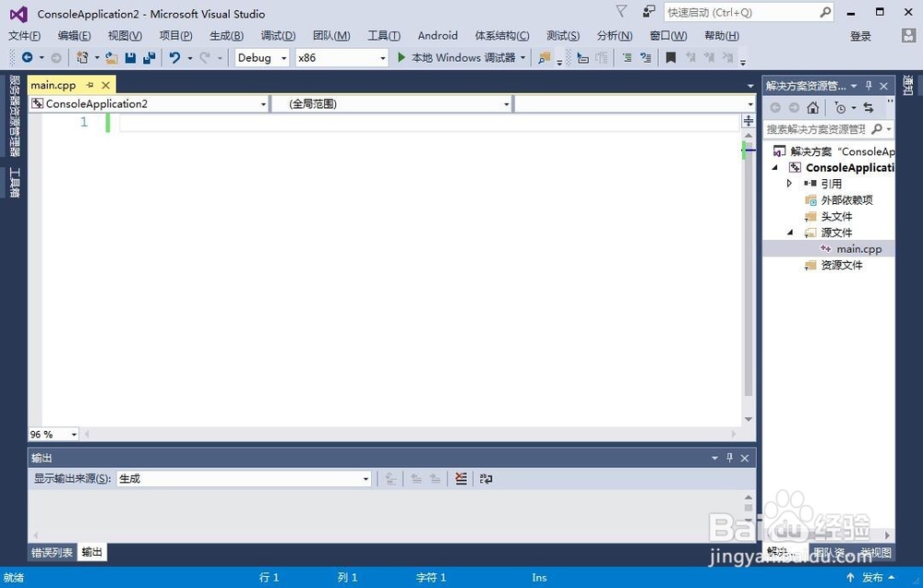This screenshot has height=588, width=923.
Task: Switch to the 错误列表 tab
Action: point(52,552)
